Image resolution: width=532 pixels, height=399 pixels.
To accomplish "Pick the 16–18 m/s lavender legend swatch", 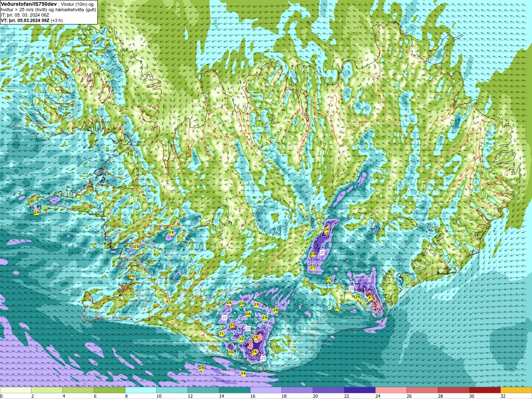I will 266,390.
